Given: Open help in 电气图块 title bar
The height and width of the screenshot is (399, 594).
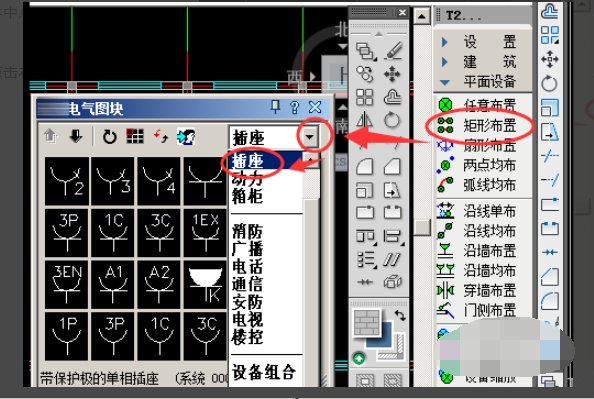Looking at the screenshot, I should pos(294,108).
